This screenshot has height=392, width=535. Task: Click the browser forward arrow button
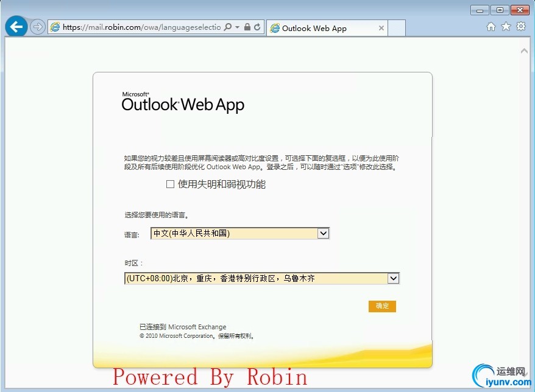point(38,27)
